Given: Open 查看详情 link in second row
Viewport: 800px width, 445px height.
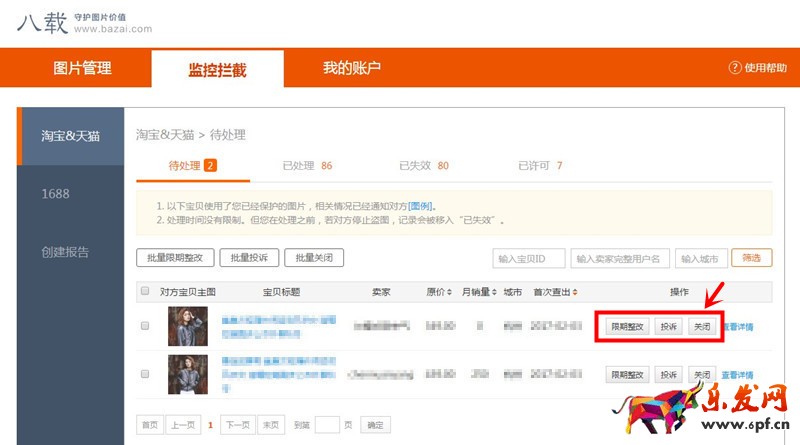Looking at the screenshot, I should point(737,375).
